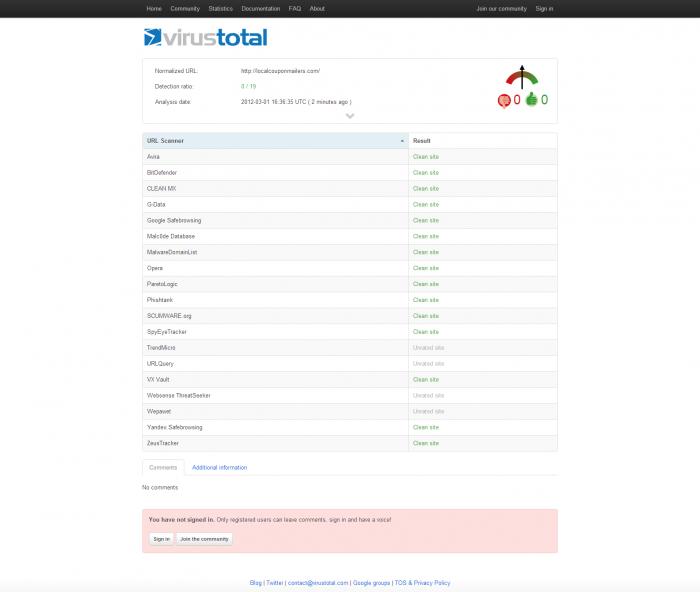Click the SpyEyeTracker row
The width and height of the screenshot is (700, 592).
[350, 332]
